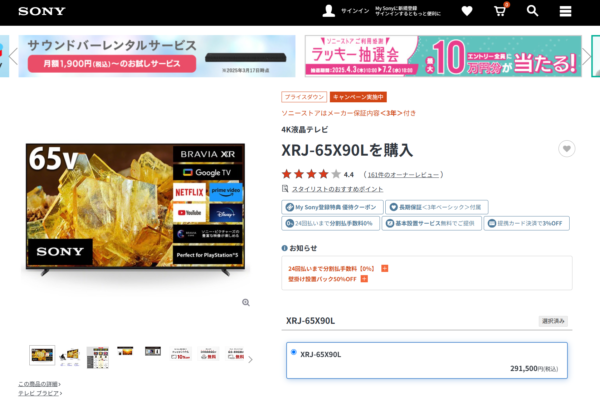Click the 291,500円 price text
The height and width of the screenshot is (405, 600).
pos(534,368)
